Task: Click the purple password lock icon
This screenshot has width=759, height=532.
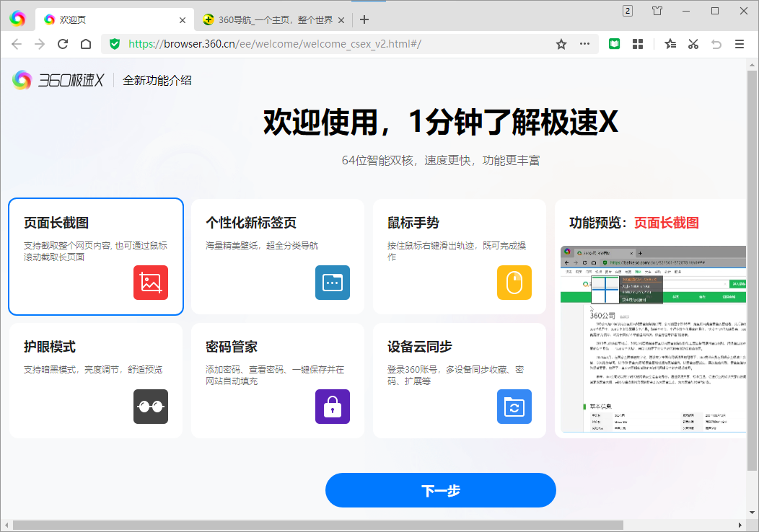Action: click(x=333, y=407)
